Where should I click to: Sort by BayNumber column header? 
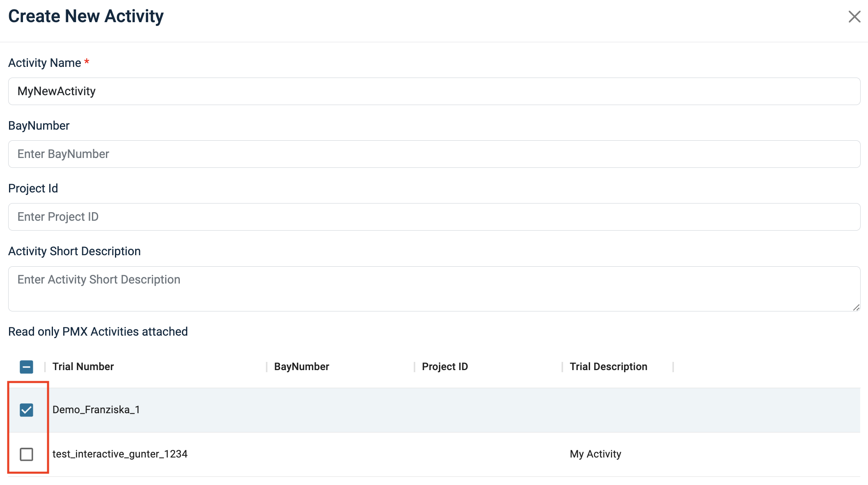point(302,367)
